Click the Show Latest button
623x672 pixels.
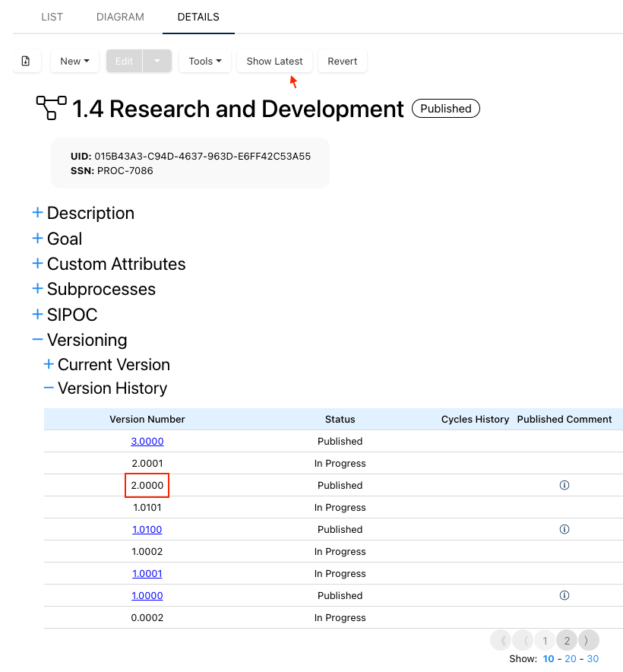click(274, 61)
